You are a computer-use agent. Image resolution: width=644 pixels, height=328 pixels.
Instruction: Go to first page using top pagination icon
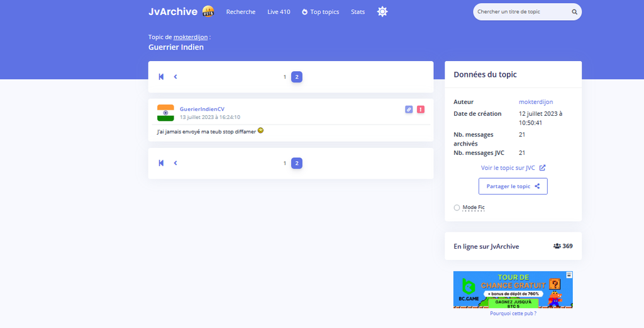(x=161, y=77)
